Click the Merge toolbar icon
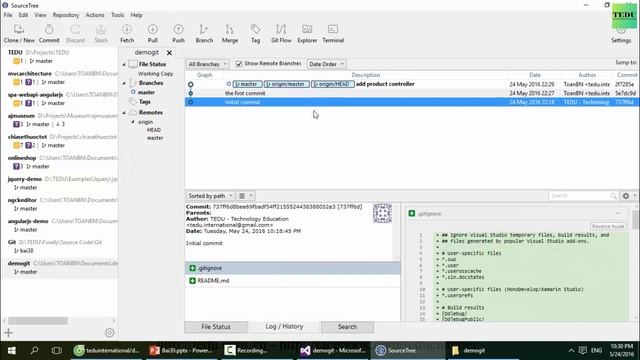This screenshot has width=640, height=360. coord(230,33)
